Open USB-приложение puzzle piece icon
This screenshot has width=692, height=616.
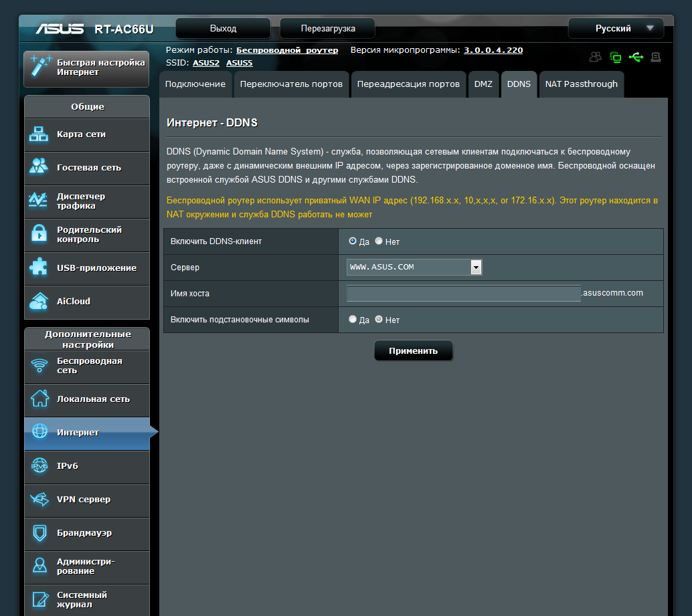pos(38,268)
